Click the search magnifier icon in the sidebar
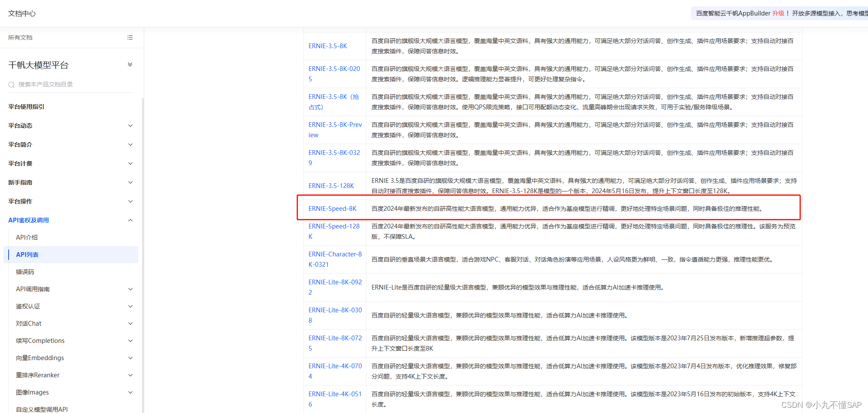The image size is (868, 413). click(x=12, y=85)
